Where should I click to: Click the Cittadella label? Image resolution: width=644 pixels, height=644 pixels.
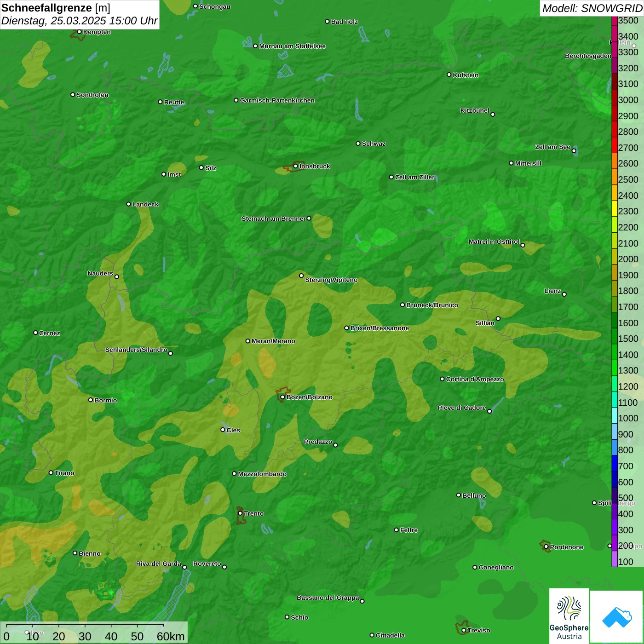pos(390,635)
